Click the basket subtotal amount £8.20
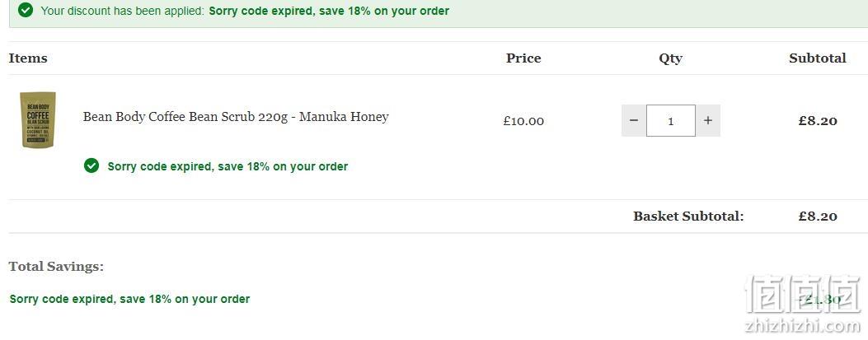868x340 pixels. coord(818,217)
